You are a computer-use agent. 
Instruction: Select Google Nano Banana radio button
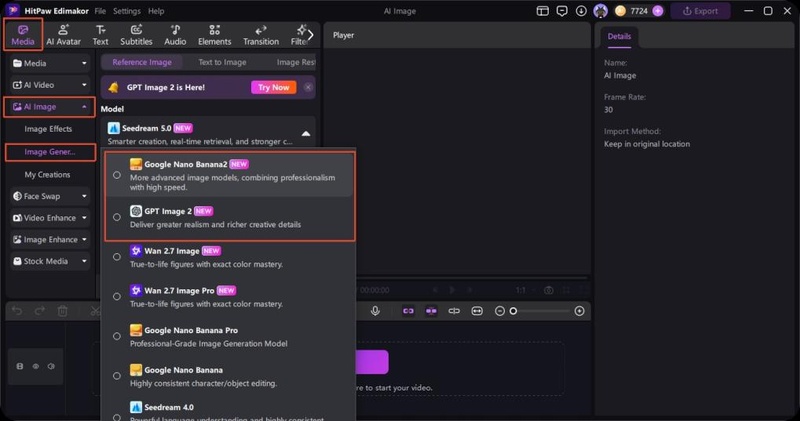117,376
